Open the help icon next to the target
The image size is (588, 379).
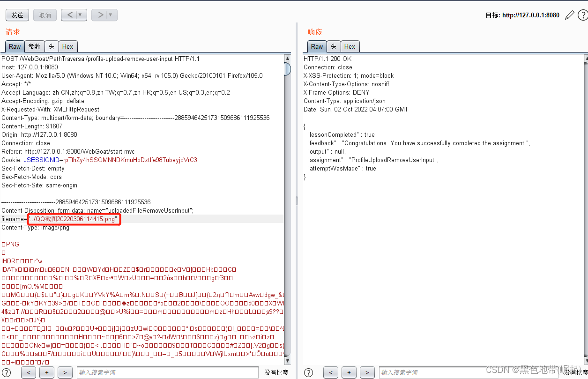tap(582, 15)
